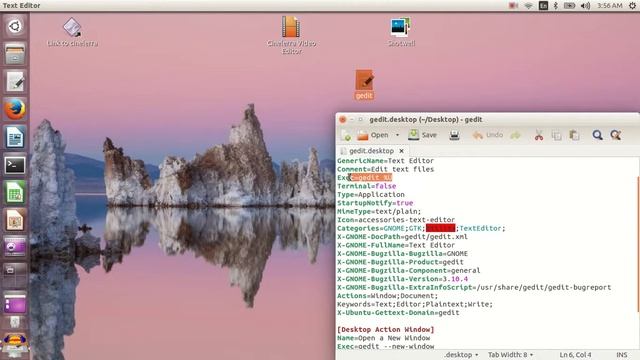Open the Wi-Fi network indicator

click(x=528, y=6)
